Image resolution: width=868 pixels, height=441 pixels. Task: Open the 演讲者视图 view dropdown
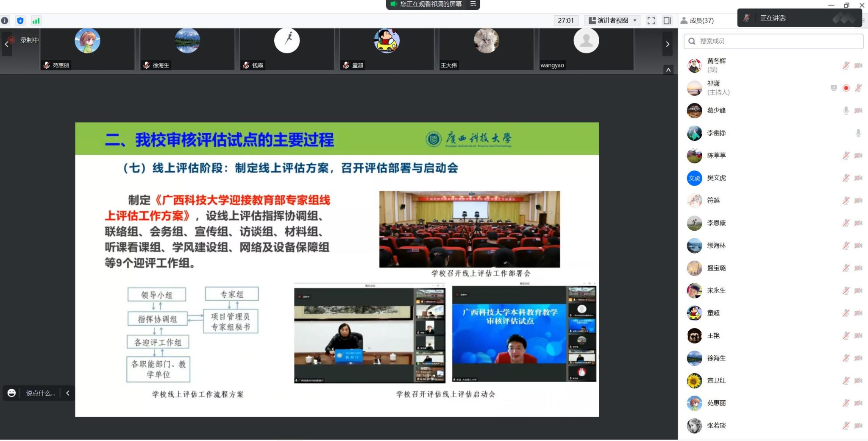coord(612,20)
